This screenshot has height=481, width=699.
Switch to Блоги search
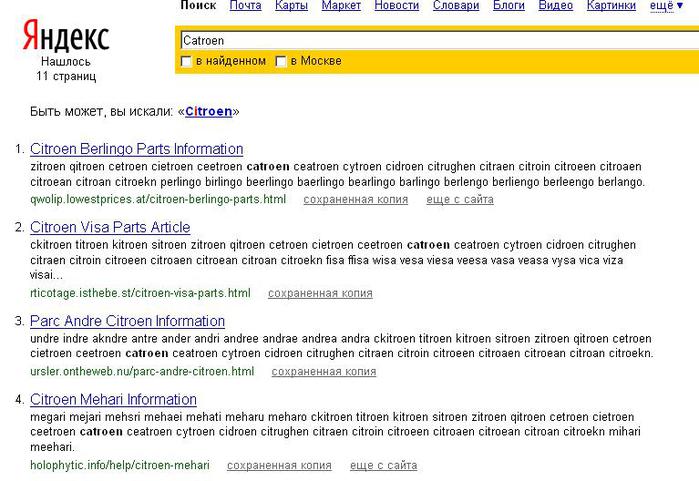(x=509, y=5)
